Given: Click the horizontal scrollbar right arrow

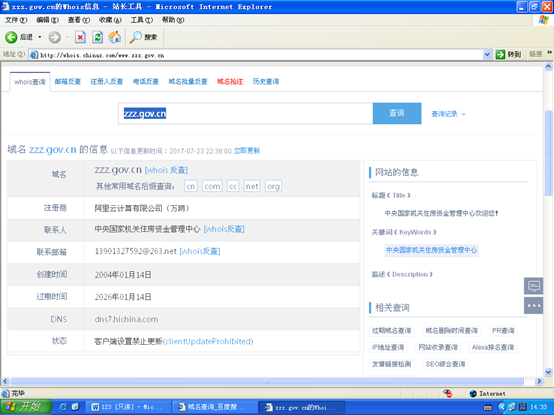Looking at the screenshot, I should pyautogui.click(x=539, y=381).
